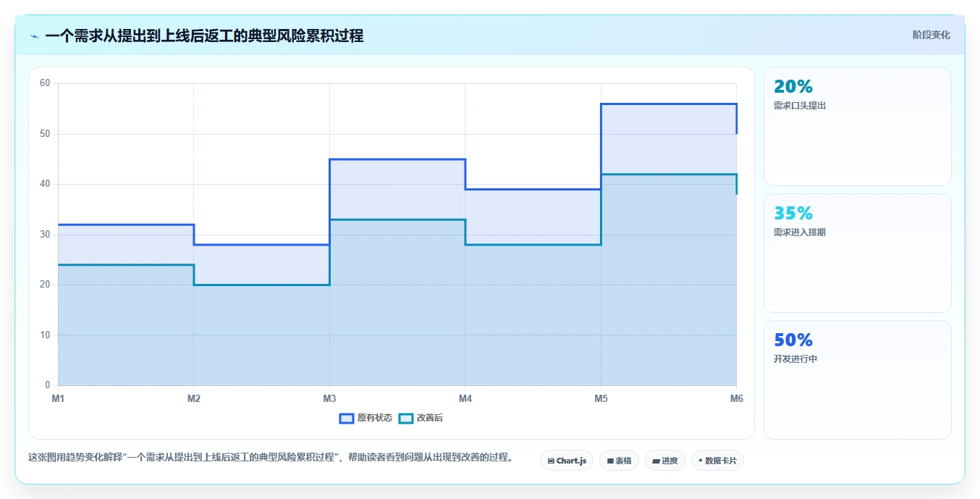980x499 pixels.
Task: Open the 50% 开发进行中 card
Action: pyautogui.click(x=857, y=380)
